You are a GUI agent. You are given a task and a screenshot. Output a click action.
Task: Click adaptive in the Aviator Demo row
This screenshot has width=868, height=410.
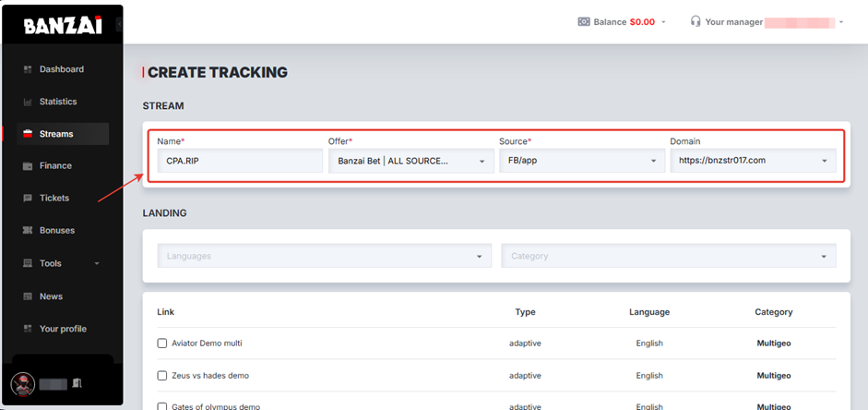pyautogui.click(x=526, y=344)
